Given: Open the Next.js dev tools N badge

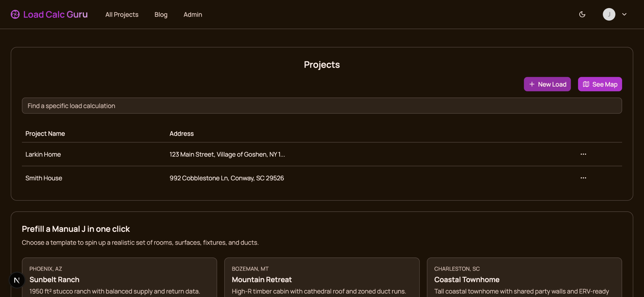Looking at the screenshot, I should [17, 280].
